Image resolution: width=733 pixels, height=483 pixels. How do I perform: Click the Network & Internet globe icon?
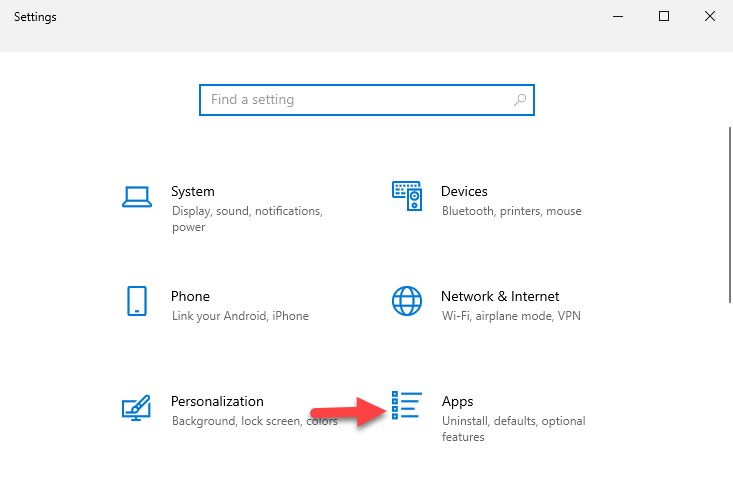click(x=407, y=301)
